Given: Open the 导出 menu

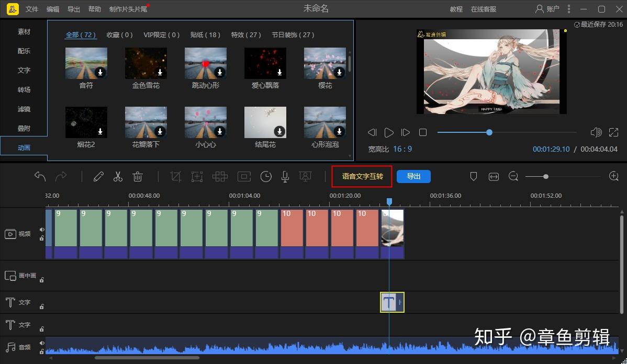Looking at the screenshot, I should click(x=74, y=9).
